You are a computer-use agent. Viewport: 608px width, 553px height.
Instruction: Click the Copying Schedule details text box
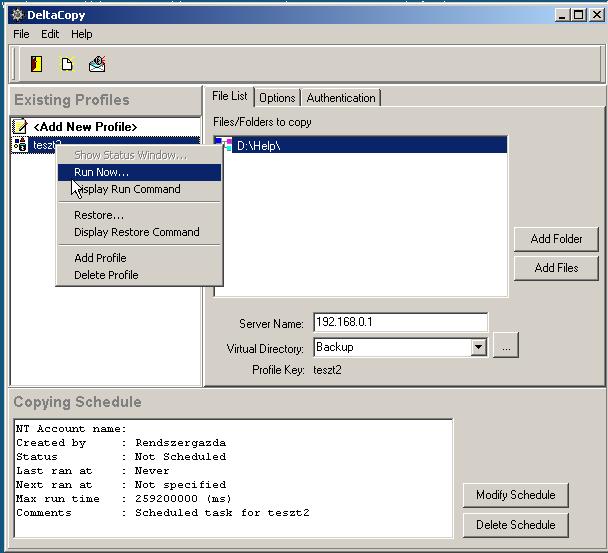pos(233,478)
